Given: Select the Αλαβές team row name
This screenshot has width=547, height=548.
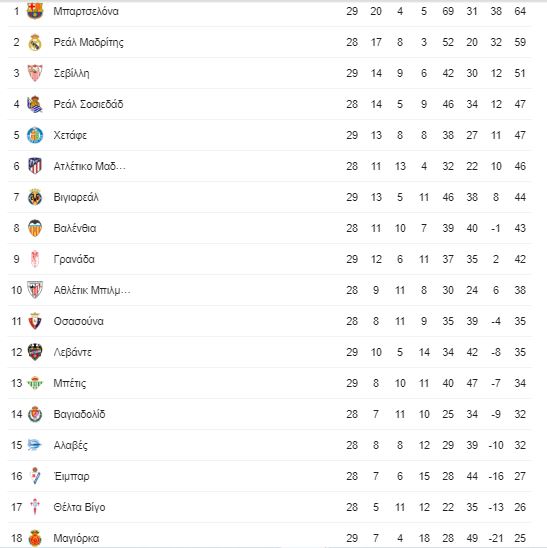Looking at the screenshot, I should point(71,445).
